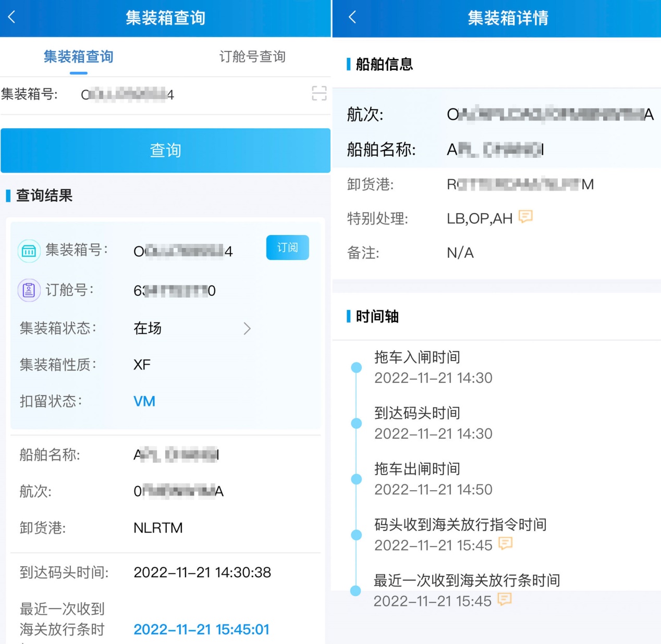Tap the 在场 container status value
The height and width of the screenshot is (644, 661).
pos(148,328)
